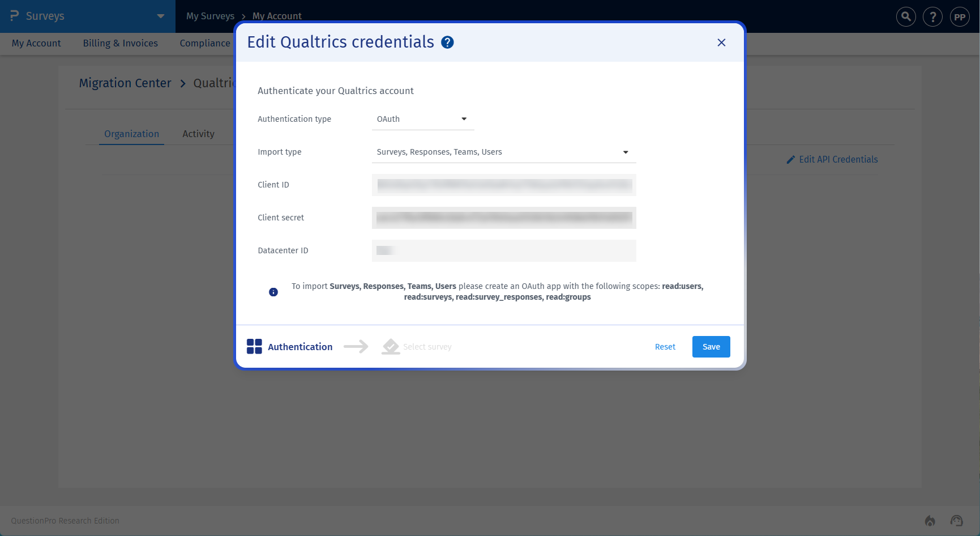Click into the Datacenter ID field
980x536 pixels.
click(504, 250)
